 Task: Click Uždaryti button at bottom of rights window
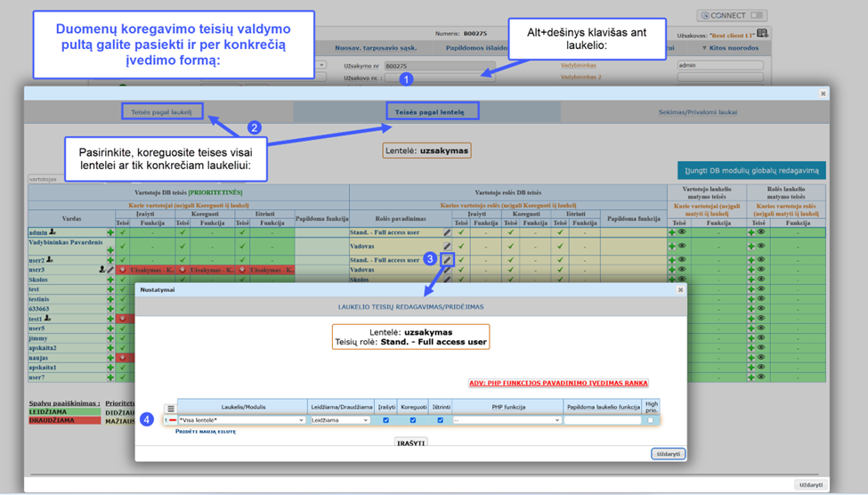click(x=811, y=485)
